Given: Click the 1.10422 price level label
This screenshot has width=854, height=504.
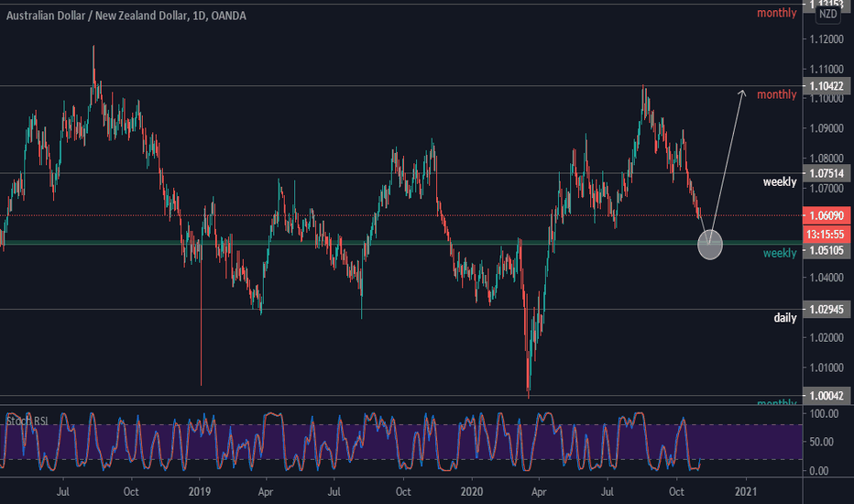Looking at the screenshot, I should tap(827, 86).
